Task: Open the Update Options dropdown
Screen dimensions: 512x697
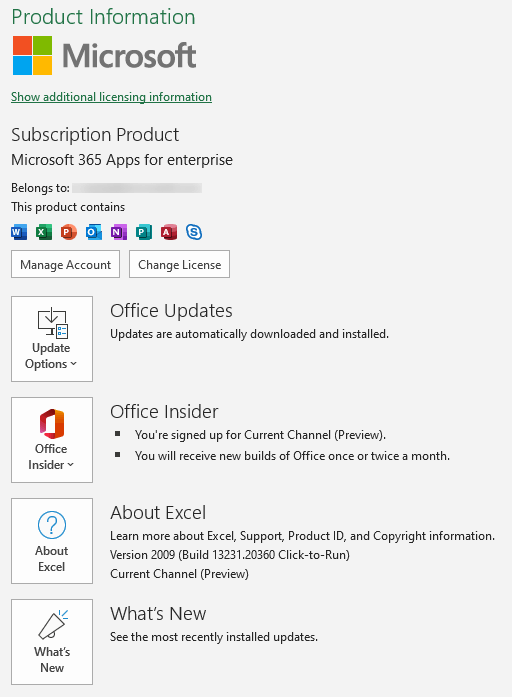Action: click(52, 339)
